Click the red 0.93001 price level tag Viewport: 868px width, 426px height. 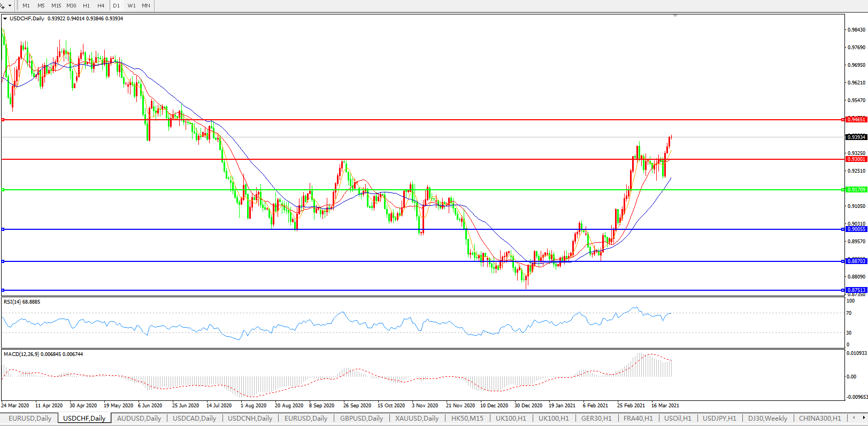(x=856, y=159)
